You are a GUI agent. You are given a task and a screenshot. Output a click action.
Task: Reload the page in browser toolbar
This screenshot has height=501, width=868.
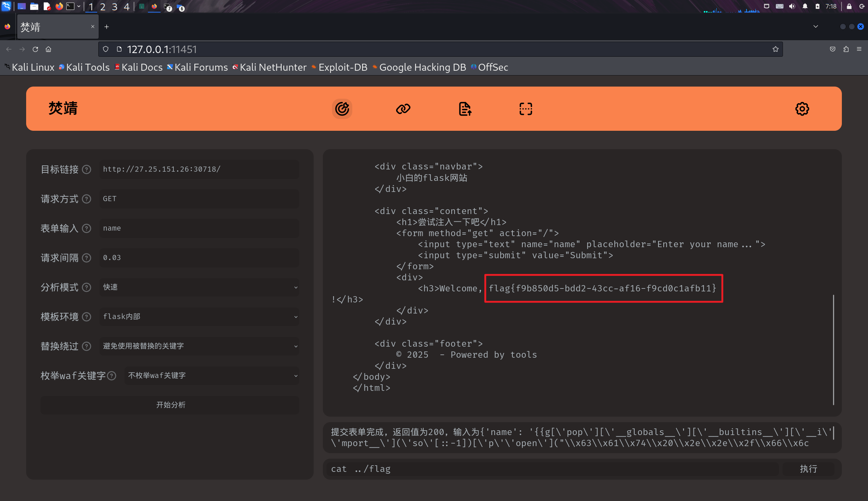coord(35,49)
